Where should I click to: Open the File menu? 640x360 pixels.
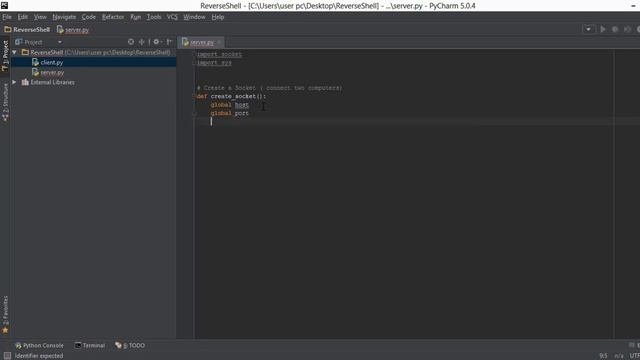coord(7,17)
